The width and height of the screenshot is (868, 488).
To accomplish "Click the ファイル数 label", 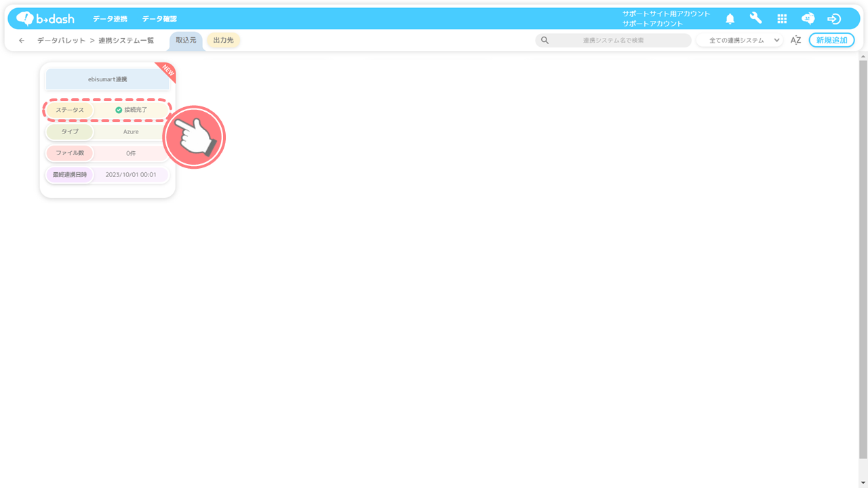I will (x=70, y=153).
